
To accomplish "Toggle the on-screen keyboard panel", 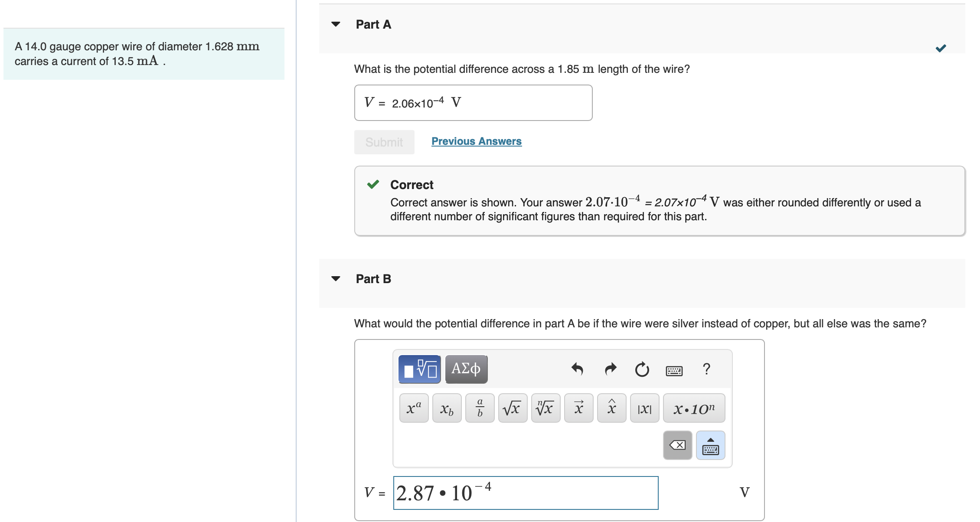I will pyautogui.click(x=710, y=445).
